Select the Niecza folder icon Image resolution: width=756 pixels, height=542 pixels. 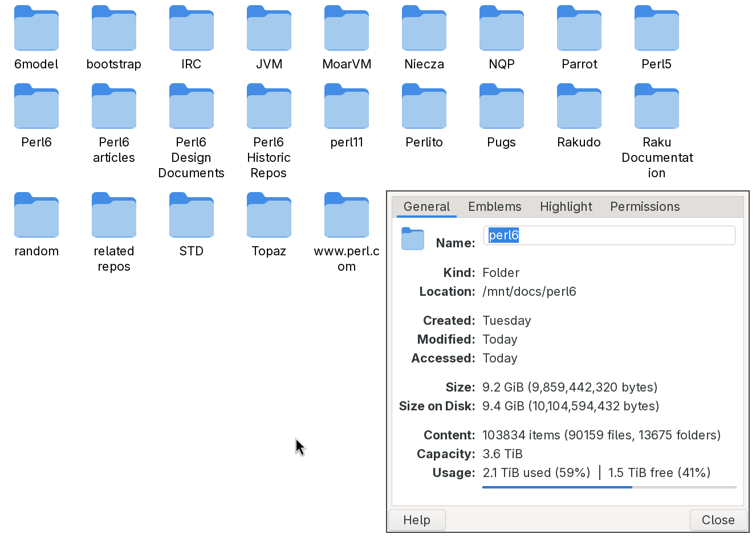[424, 28]
